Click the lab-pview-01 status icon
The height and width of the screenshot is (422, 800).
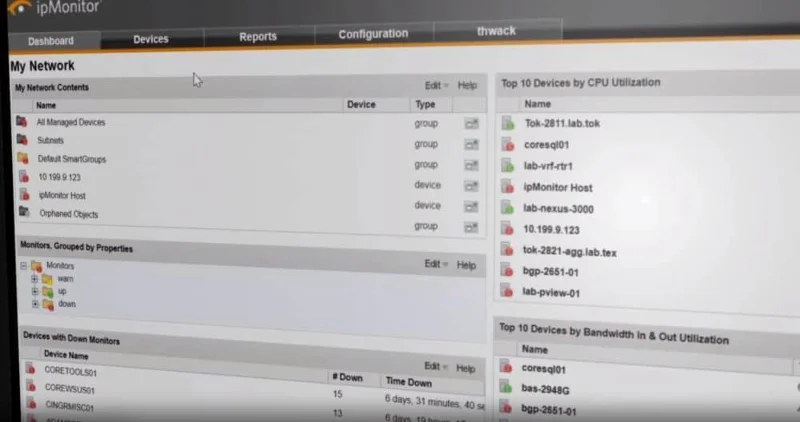pos(506,291)
